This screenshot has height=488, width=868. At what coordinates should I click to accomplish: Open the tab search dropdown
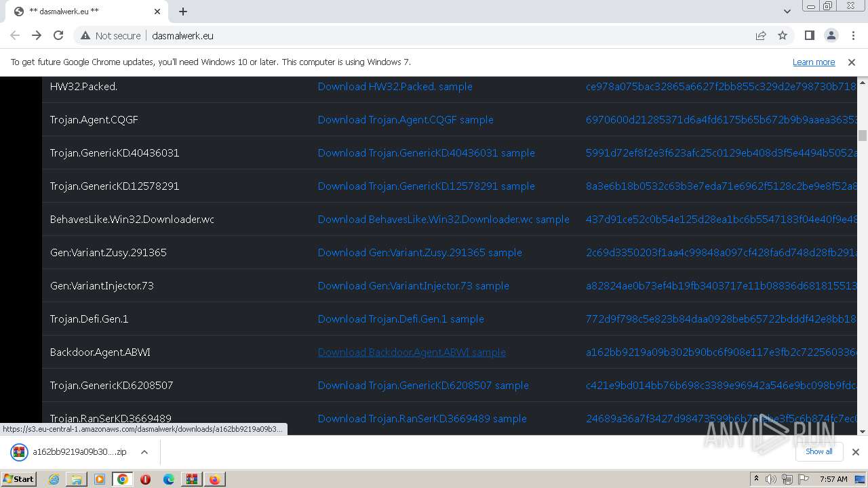787,12
